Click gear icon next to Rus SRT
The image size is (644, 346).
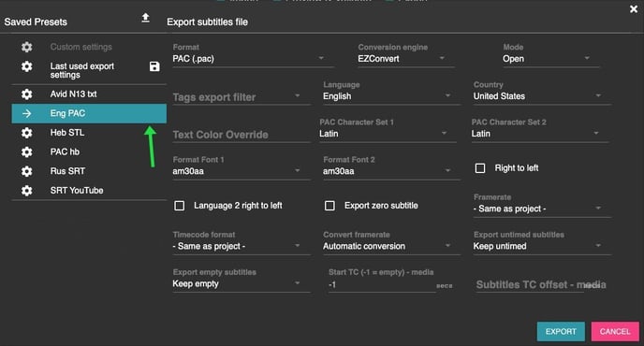click(27, 171)
